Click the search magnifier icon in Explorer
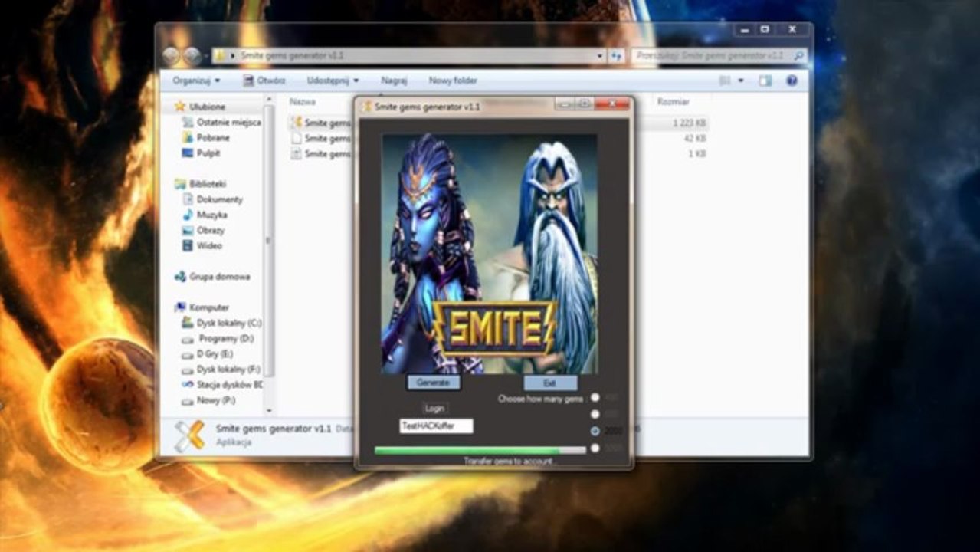Viewport: 980px width, 552px height. [x=798, y=56]
